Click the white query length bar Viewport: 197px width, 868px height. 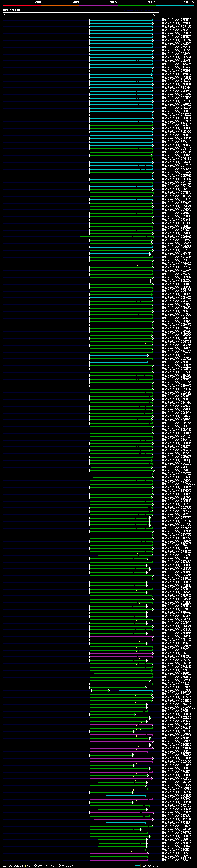[81, 12]
